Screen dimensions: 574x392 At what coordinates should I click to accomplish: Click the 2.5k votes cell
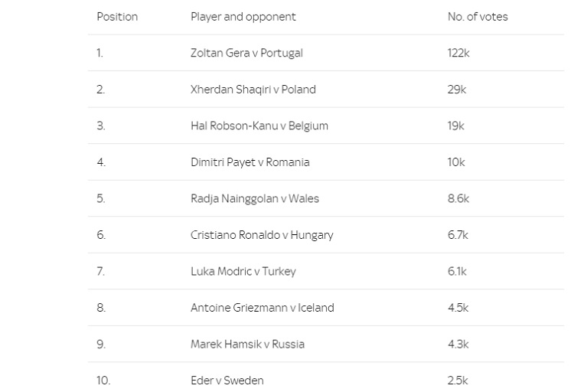click(458, 381)
